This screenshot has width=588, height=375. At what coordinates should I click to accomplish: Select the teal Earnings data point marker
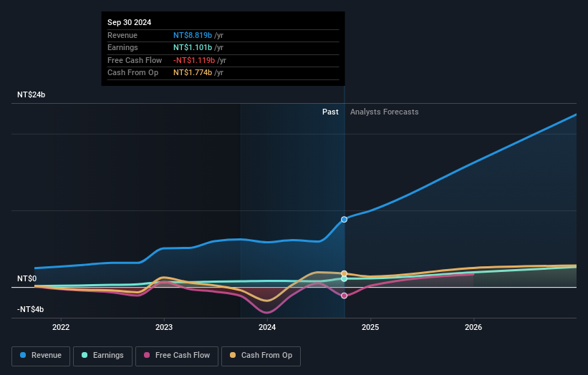point(344,278)
